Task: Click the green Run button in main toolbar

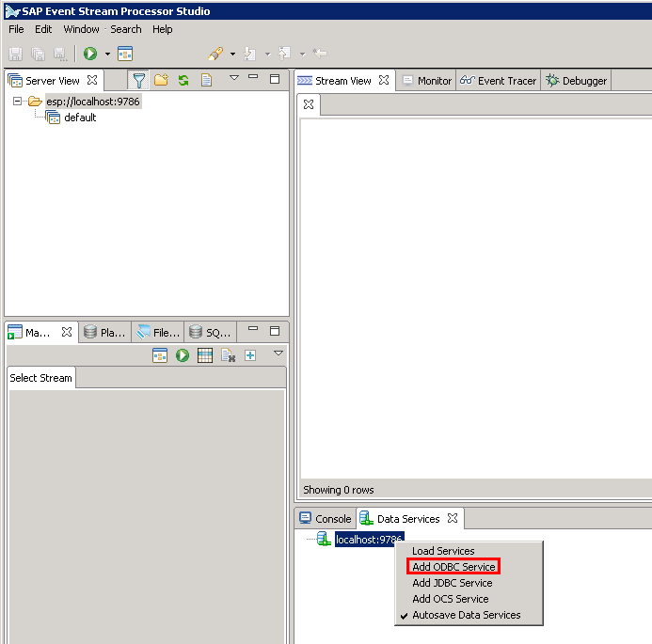Action: tap(90, 55)
